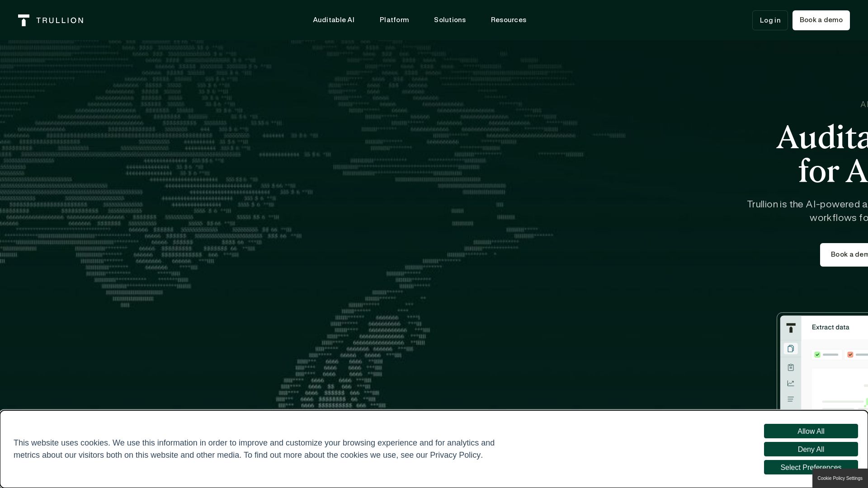This screenshot has width=868, height=488.
Task: Click the 'Extract data' heading text
Action: 830,327
